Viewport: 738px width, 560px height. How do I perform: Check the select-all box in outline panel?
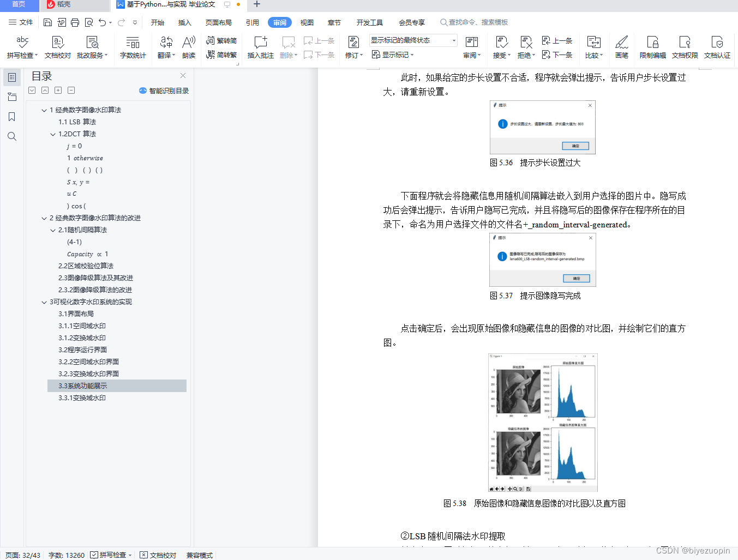coord(32,90)
